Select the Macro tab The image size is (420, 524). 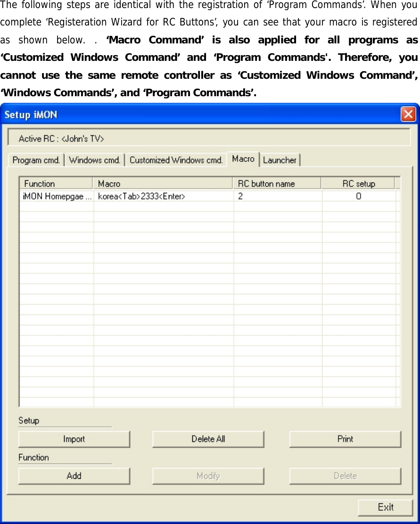[243, 159]
